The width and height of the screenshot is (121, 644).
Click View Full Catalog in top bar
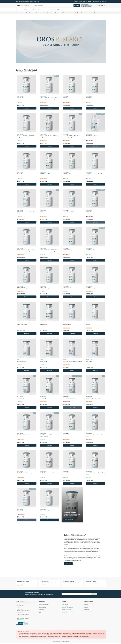click(x=96, y=1)
